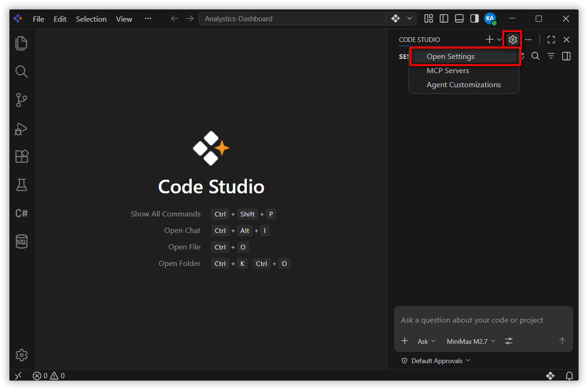Expand the Default Approvals dropdown

click(436, 361)
